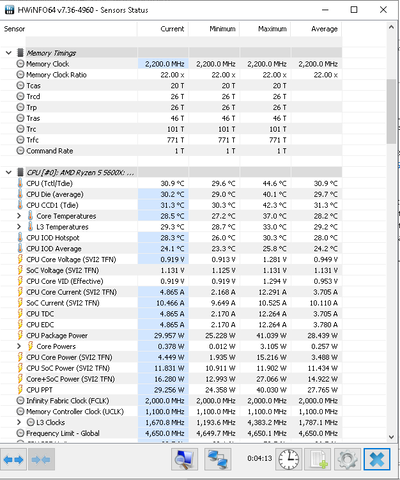Image resolution: width=400 pixels, height=480 pixels.
Task: Collapse the CPU AMD Ryzen 5 5600X group
Action: click(x=9, y=172)
